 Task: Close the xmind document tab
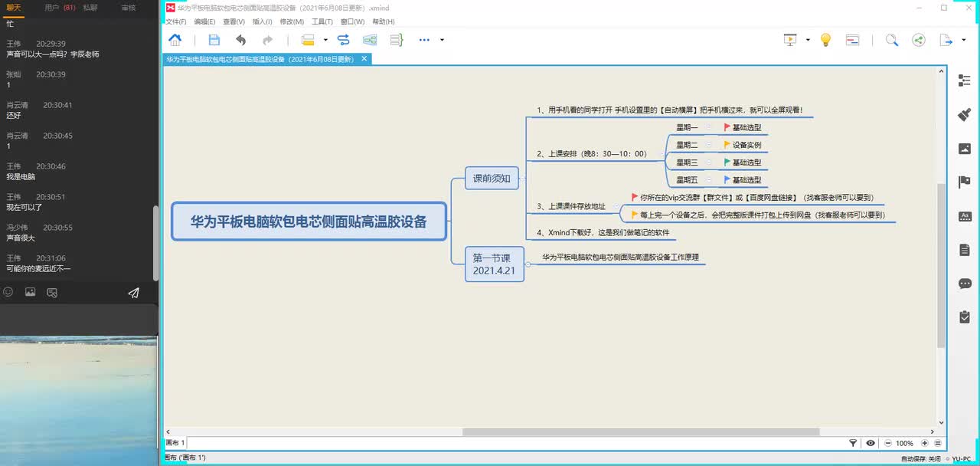tap(364, 58)
